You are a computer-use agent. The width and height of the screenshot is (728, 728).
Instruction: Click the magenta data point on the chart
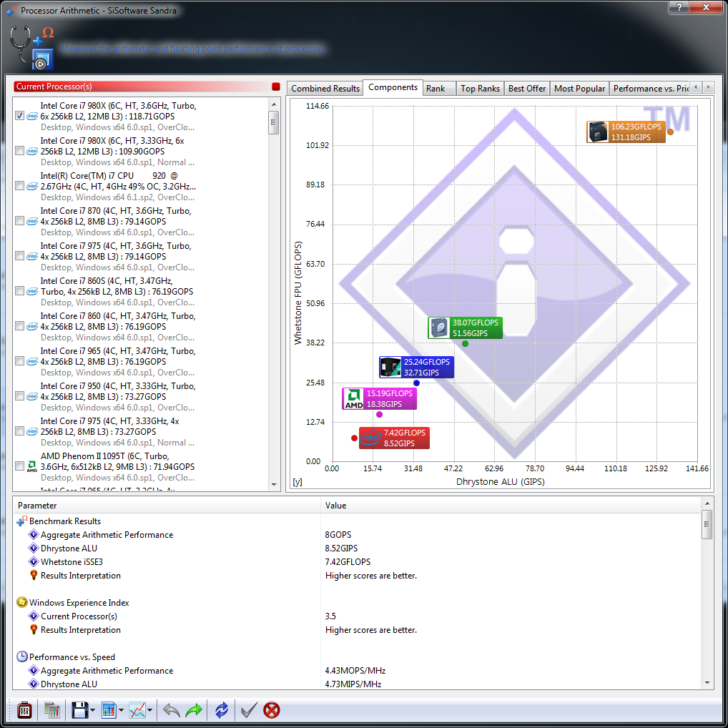tap(379, 414)
